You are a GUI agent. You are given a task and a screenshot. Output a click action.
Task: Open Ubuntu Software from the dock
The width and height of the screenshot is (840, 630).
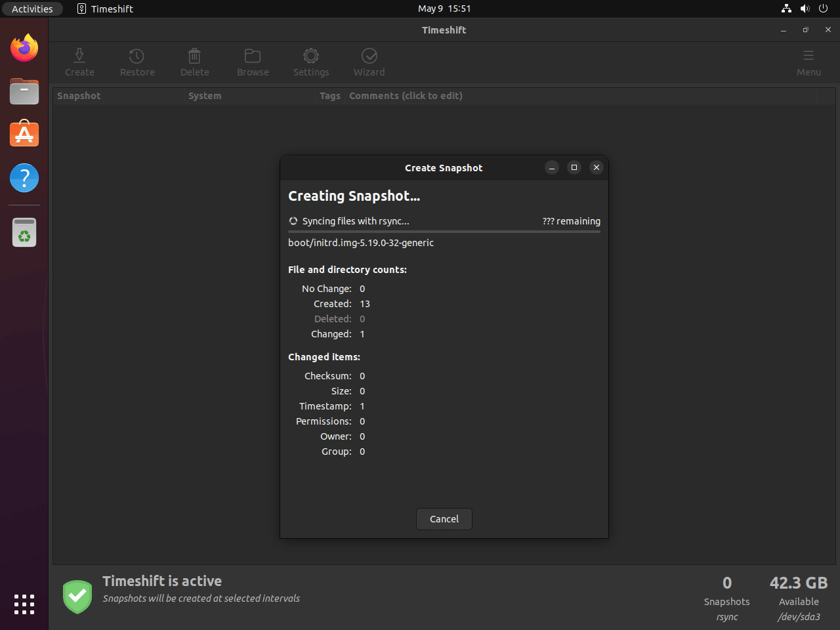tap(24, 135)
